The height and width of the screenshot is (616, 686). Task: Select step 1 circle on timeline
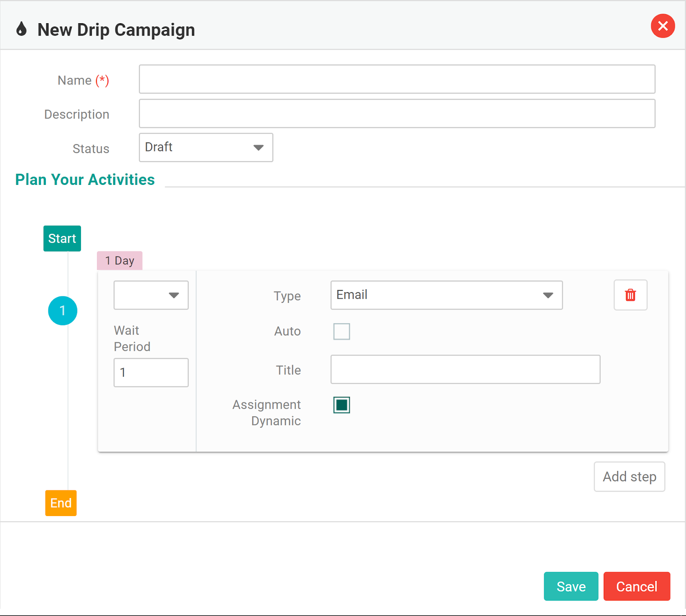pos(63,311)
